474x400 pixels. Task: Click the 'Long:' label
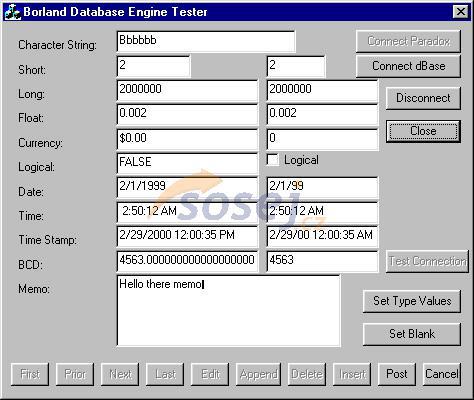point(31,94)
